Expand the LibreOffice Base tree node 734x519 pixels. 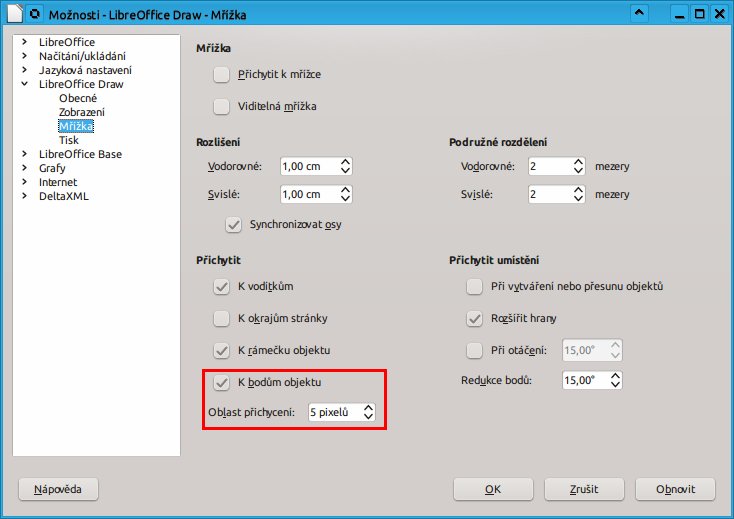click(24, 154)
